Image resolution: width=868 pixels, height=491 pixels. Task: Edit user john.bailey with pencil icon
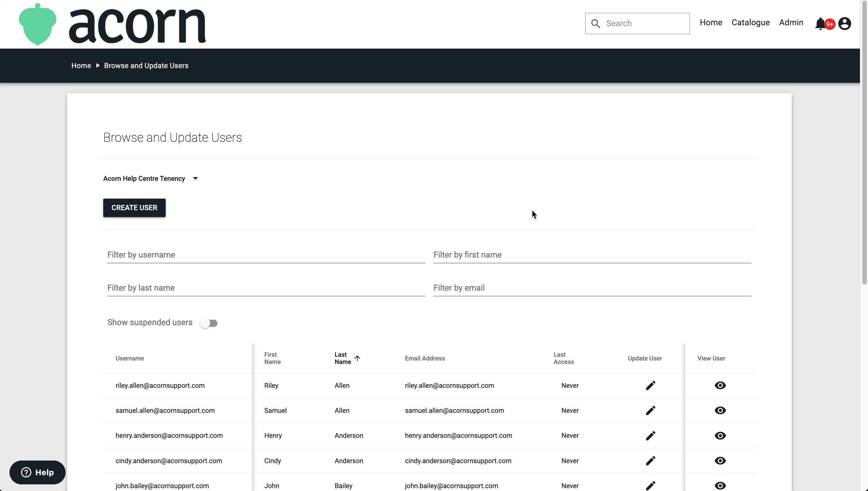click(650, 486)
